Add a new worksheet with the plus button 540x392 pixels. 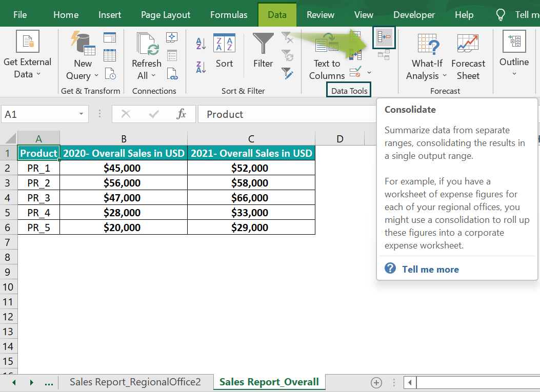point(376,382)
